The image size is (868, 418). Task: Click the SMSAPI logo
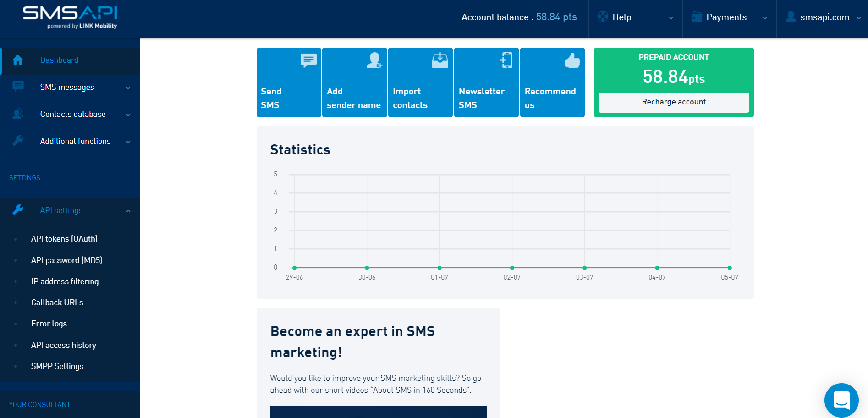tap(70, 18)
